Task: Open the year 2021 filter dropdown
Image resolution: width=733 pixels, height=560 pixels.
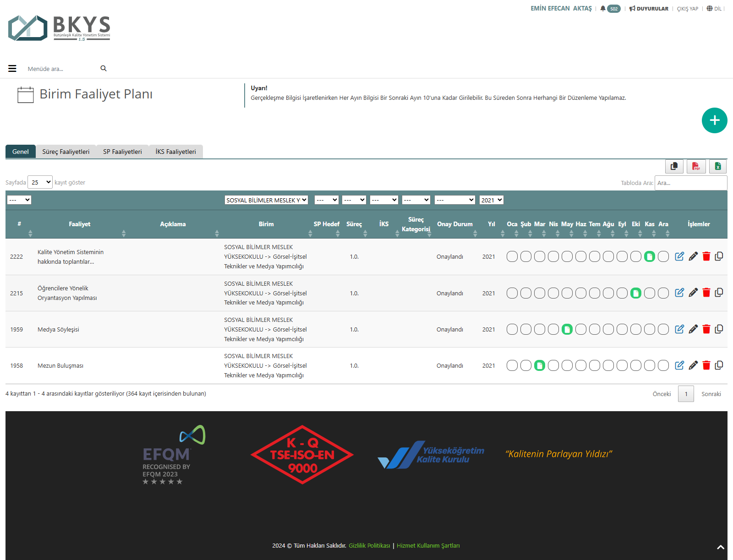Action: point(492,200)
